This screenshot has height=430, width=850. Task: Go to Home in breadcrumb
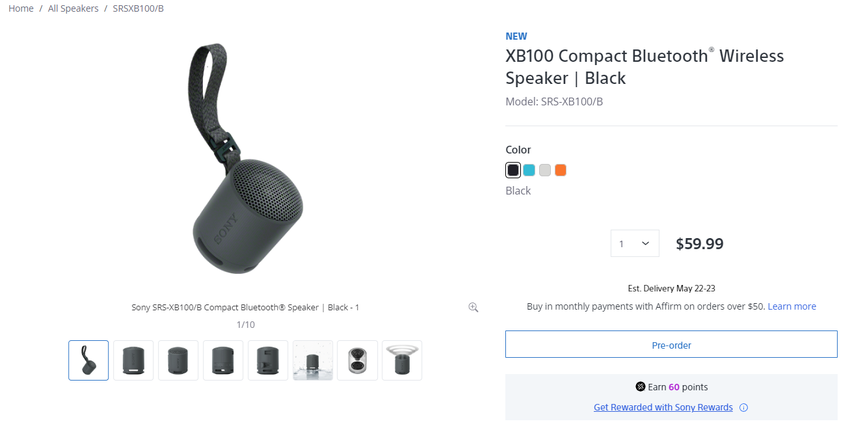point(21,8)
